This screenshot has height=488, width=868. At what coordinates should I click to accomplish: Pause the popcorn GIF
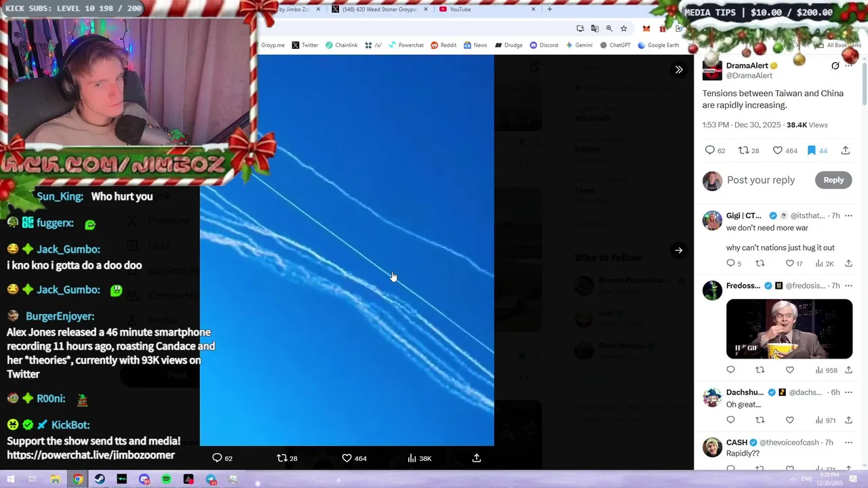738,348
